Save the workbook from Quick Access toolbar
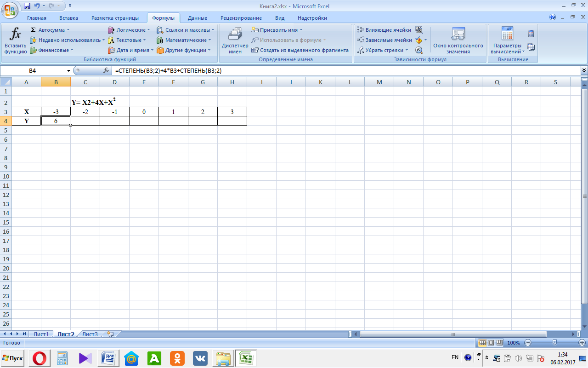This screenshot has height=368, width=588. (27, 6)
